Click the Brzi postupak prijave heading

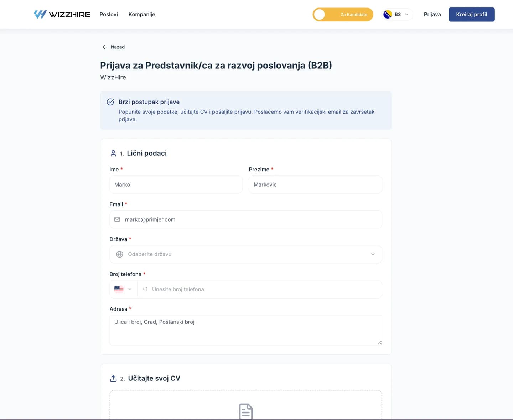click(149, 102)
